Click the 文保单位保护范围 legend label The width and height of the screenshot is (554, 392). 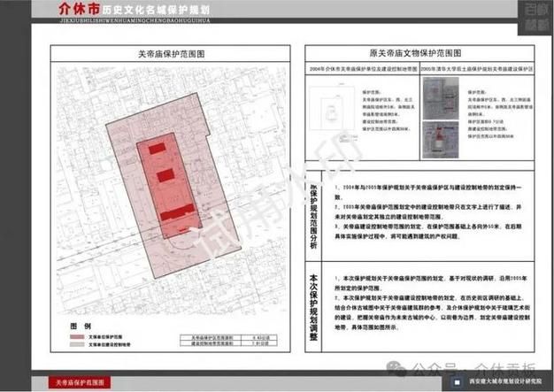[x=105, y=337]
